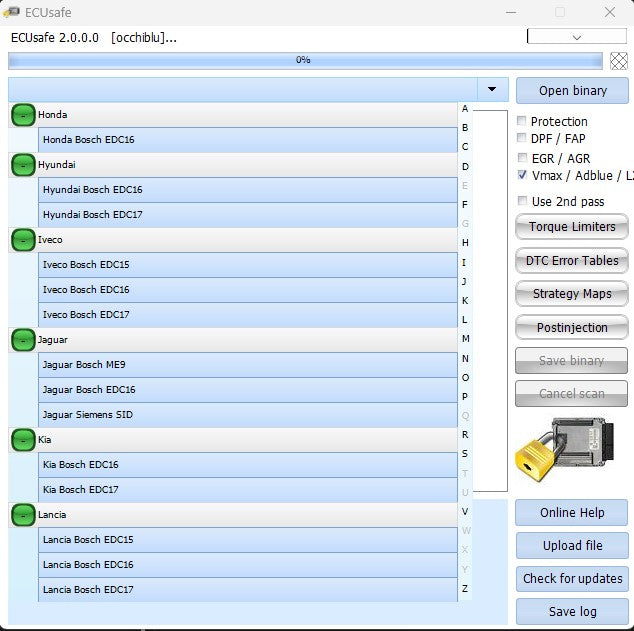The image size is (634, 631).
Task: Click the Open binary button
Action: [572, 91]
